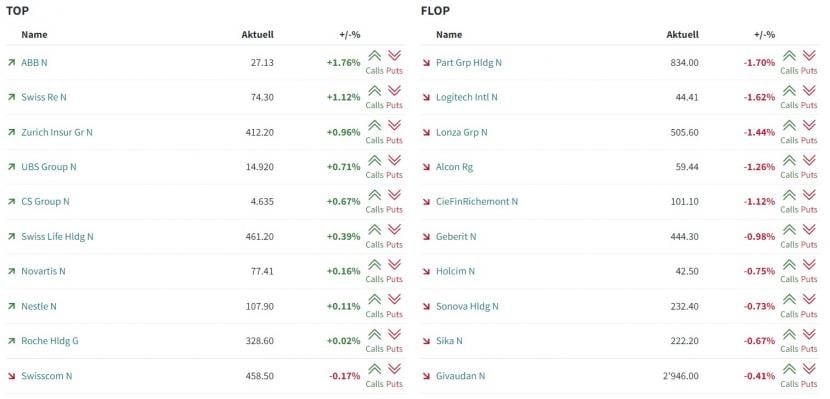Open Puts for Givaudan N

(809, 376)
